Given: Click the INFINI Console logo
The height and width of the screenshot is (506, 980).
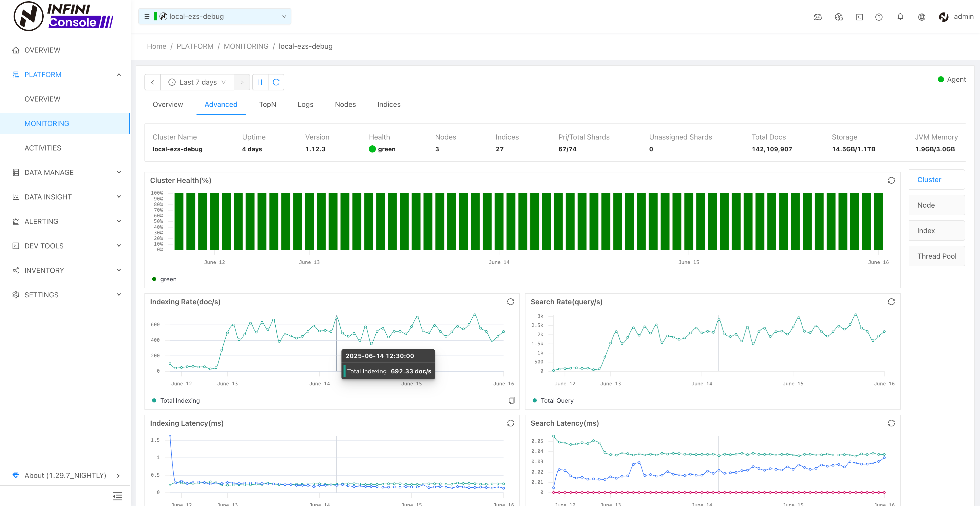Looking at the screenshot, I should [x=64, y=16].
